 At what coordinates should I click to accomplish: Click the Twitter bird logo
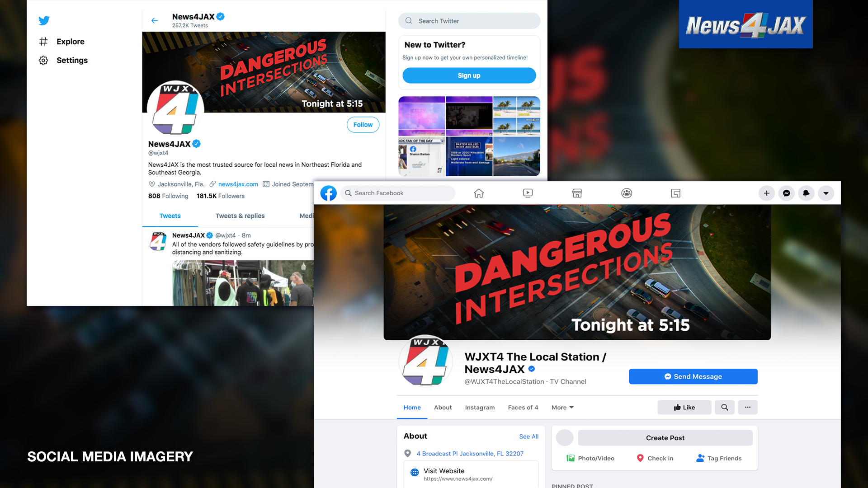point(44,20)
